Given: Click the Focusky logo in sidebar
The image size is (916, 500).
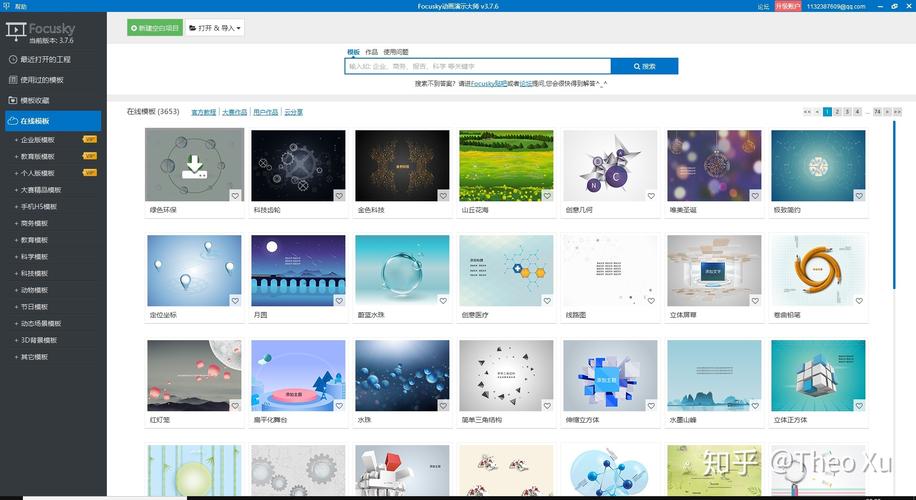Looking at the screenshot, I should [x=41, y=31].
